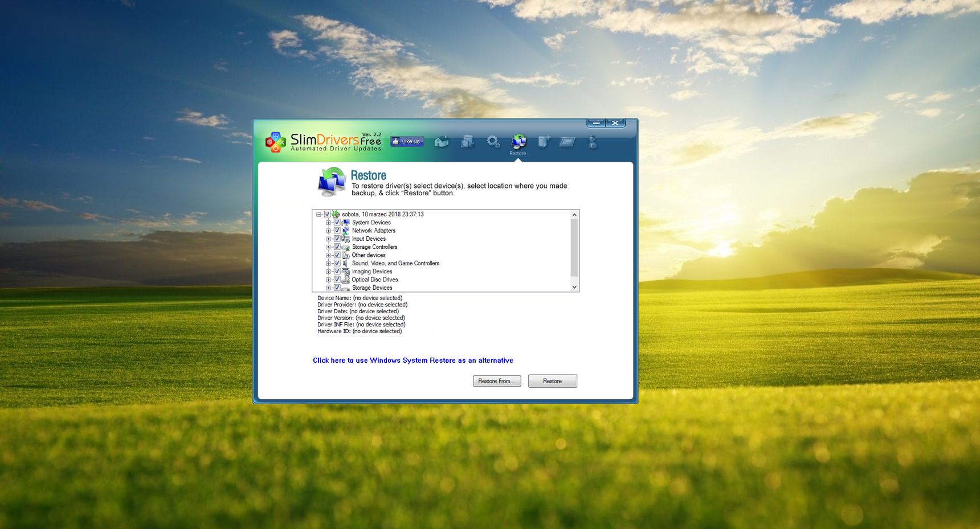
Task: Select the 'sobota, 10 marzec 2018 23:37:13' row label
Action: coord(383,214)
